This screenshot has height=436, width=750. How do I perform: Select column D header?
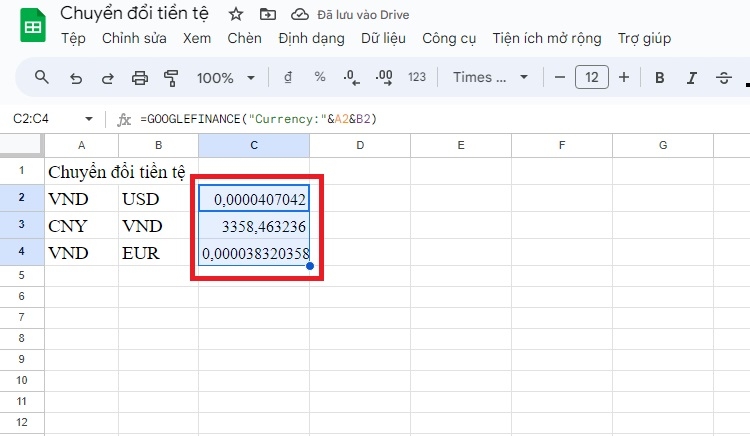click(x=360, y=145)
